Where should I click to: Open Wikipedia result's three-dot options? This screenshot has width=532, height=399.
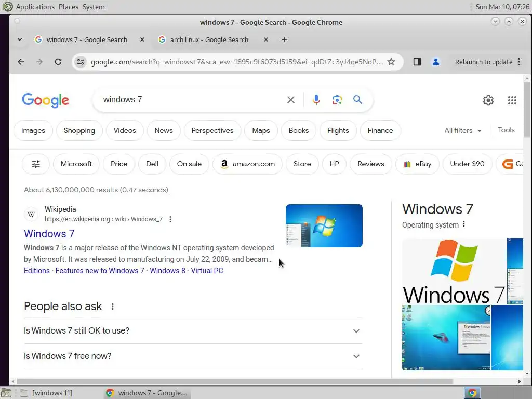tap(170, 219)
